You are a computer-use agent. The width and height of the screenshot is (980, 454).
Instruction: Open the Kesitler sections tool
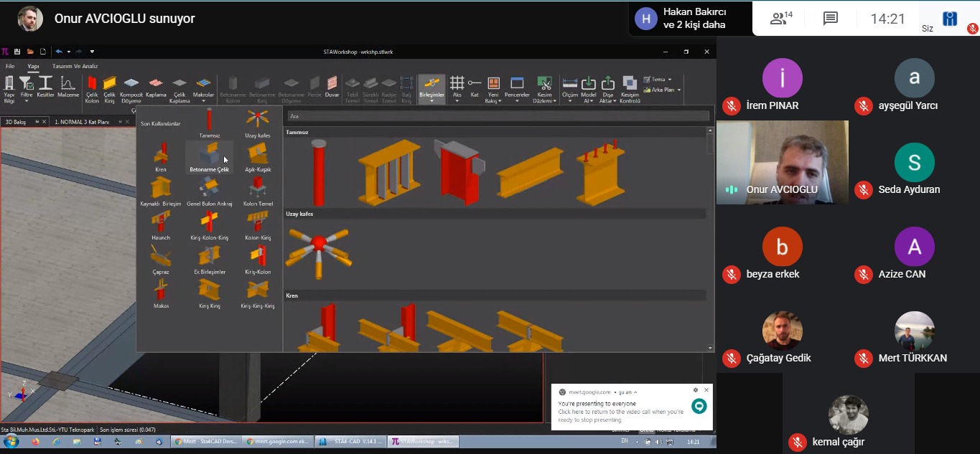(x=46, y=87)
